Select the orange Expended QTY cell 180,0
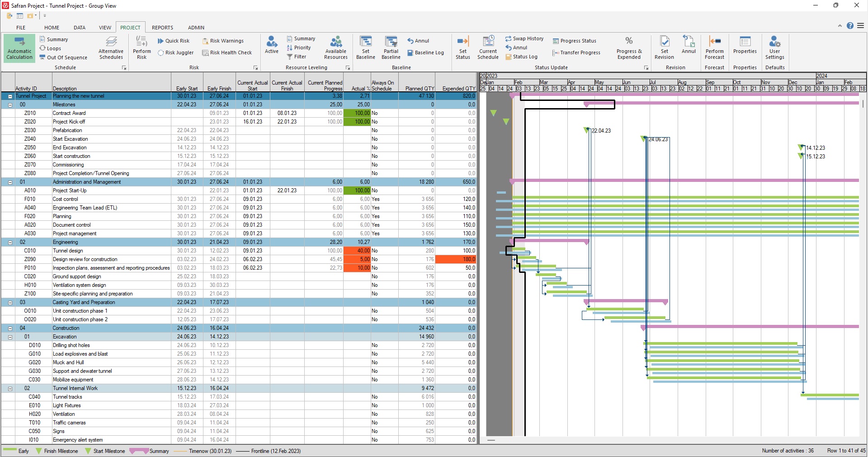The height and width of the screenshot is (457, 868). [x=456, y=259]
